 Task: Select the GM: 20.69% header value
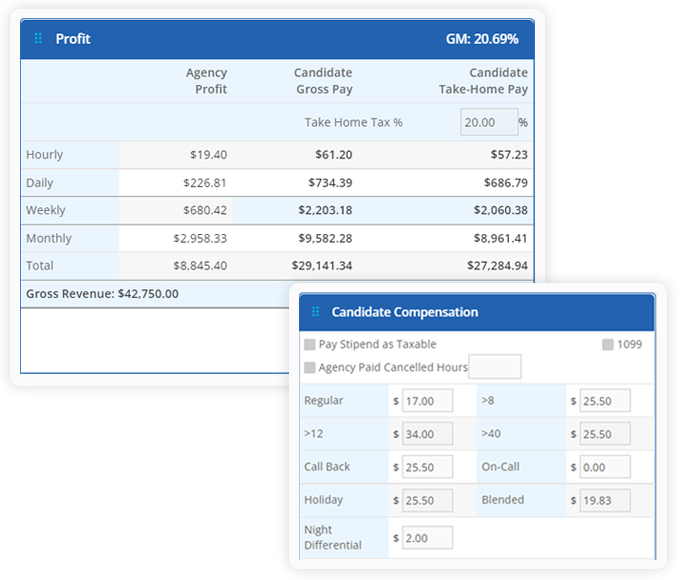click(482, 39)
